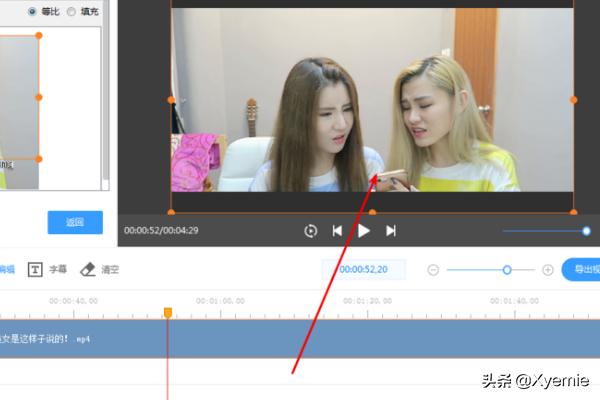Viewport: 600px width, 400px height.
Task: Open the 字幕 subtitle tool
Action: coord(48,269)
